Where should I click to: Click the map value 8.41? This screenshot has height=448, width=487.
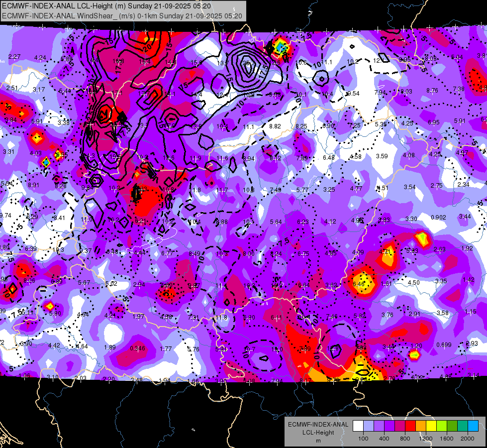tap(59, 218)
